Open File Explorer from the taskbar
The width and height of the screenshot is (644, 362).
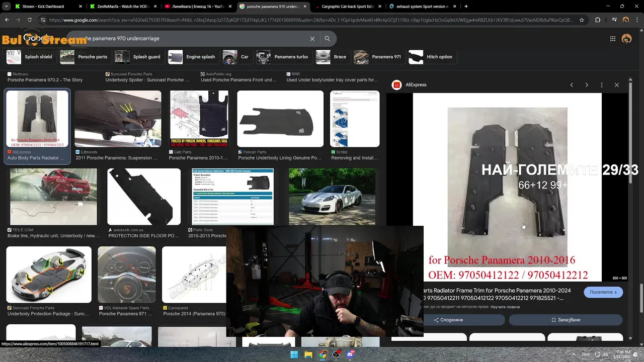(308, 354)
